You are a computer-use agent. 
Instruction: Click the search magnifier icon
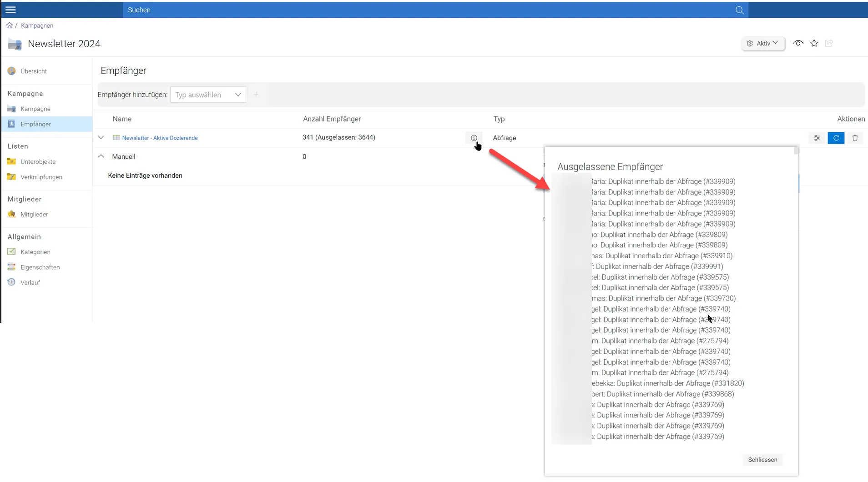[x=740, y=10]
